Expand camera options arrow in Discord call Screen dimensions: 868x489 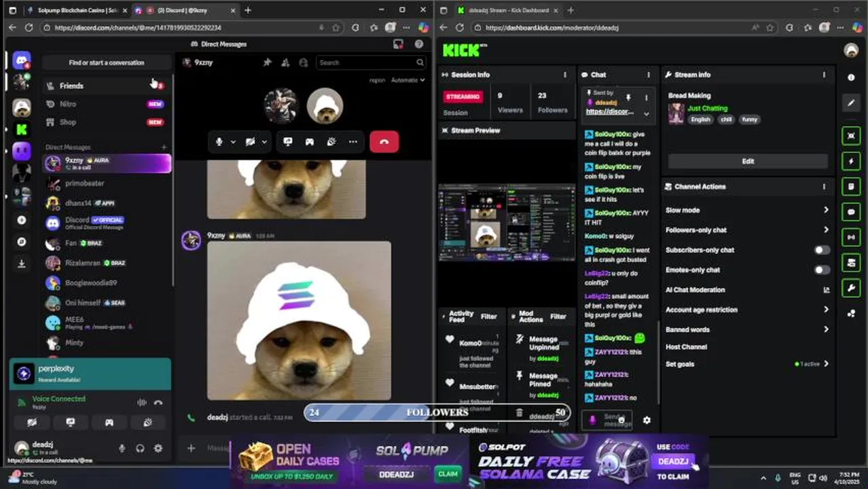click(264, 141)
